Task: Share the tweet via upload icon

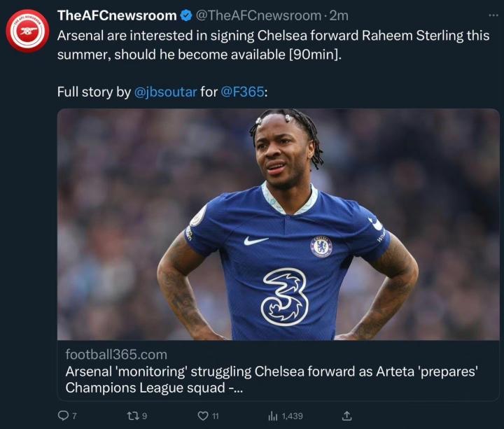Action: tap(346, 416)
